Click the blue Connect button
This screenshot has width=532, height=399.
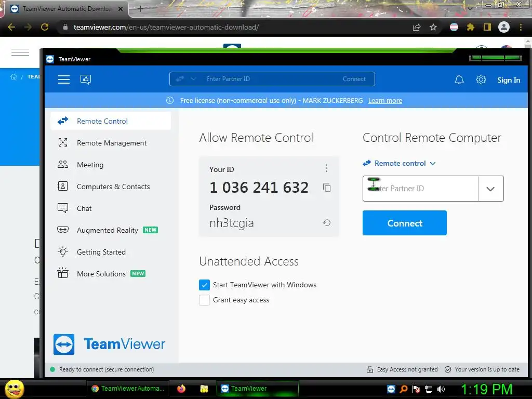404,223
